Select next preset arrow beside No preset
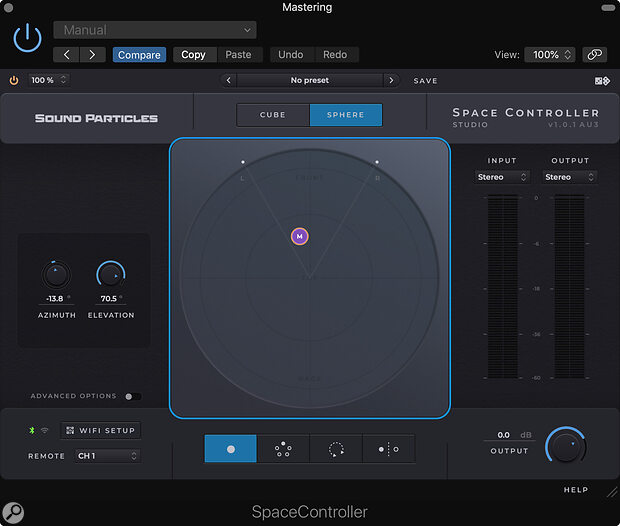 pos(391,80)
